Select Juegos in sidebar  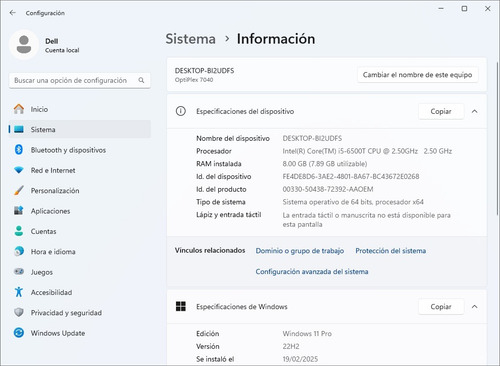[x=80, y=272]
